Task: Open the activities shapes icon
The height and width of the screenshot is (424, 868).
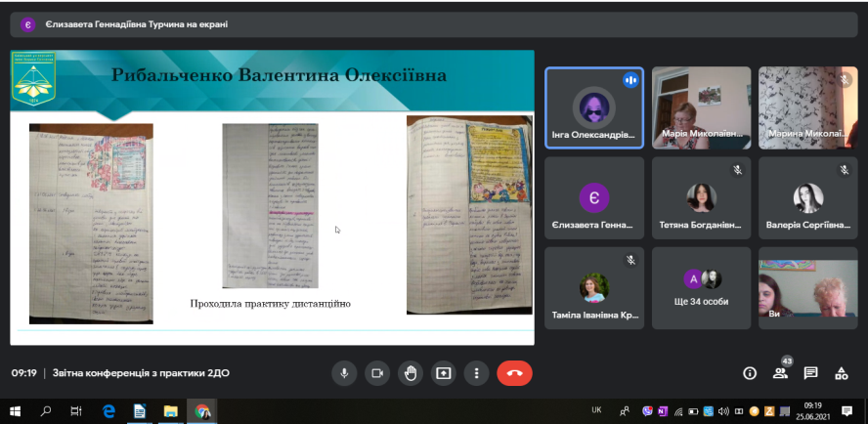Action: pos(841,373)
